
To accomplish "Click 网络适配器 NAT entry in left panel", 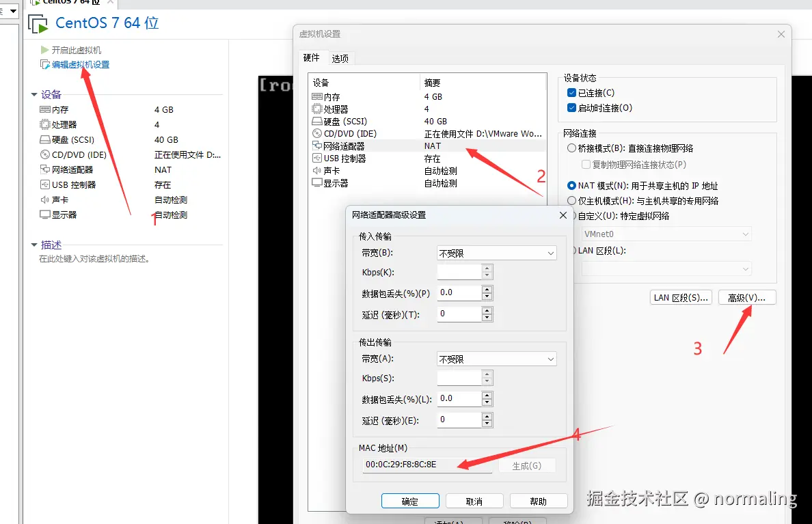I will [131, 170].
